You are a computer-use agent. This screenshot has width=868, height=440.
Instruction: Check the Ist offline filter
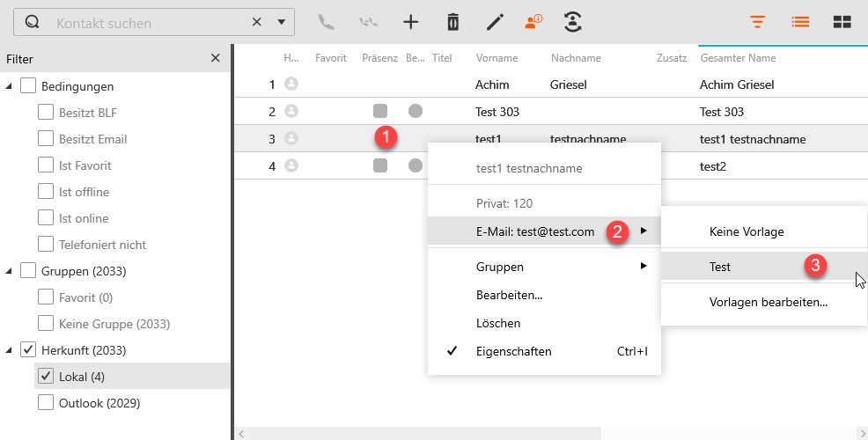[x=46, y=192]
